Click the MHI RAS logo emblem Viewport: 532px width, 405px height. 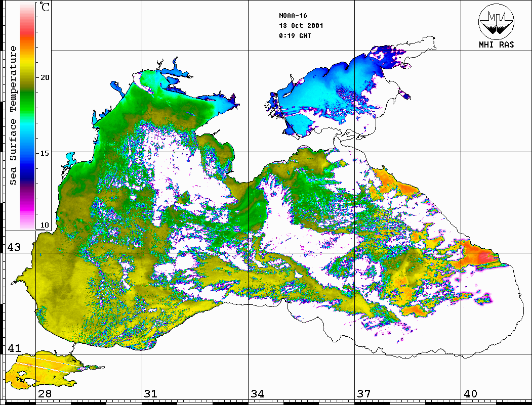[x=496, y=21]
